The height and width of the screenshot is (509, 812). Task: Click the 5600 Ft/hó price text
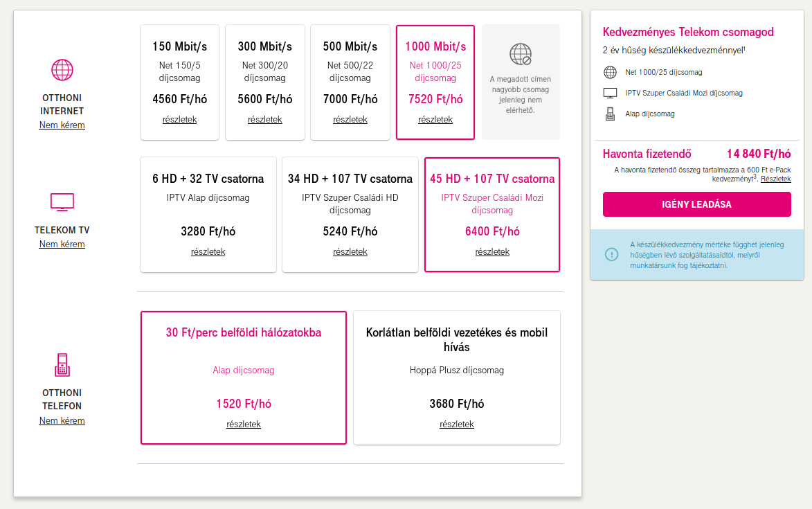coord(265,99)
